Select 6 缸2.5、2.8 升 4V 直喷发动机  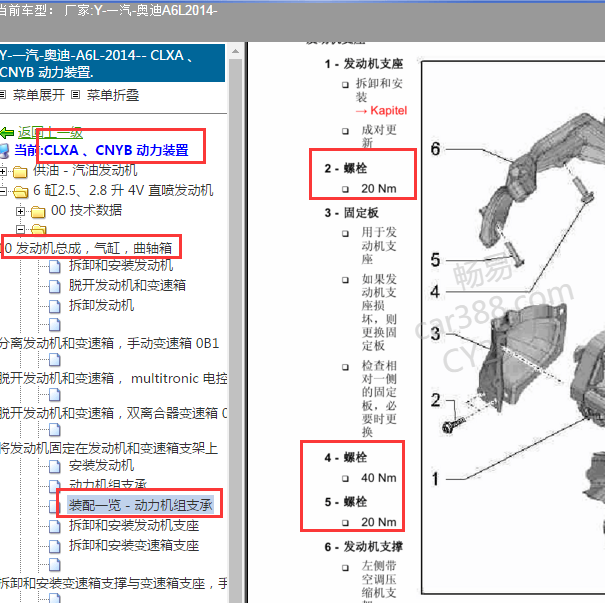pyautogui.click(x=123, y=190)
